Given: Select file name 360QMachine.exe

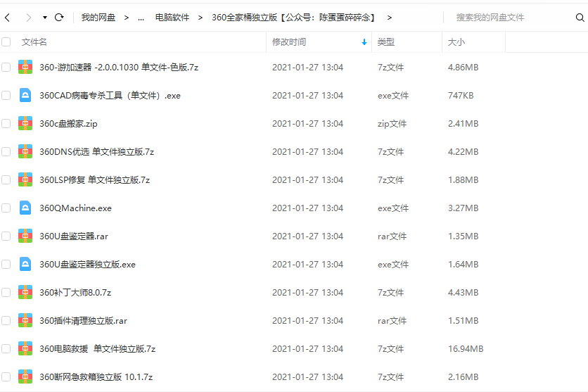Looking at the screenshot, I should pos(75,208).
